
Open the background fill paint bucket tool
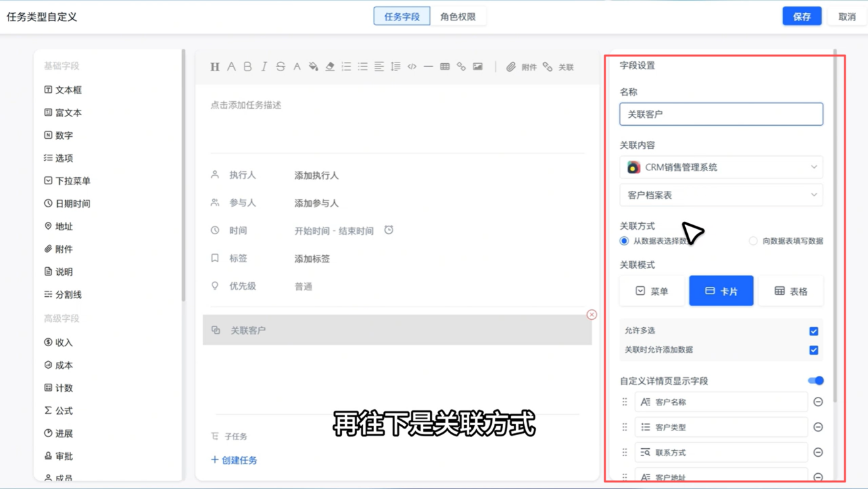coord(314,66)
